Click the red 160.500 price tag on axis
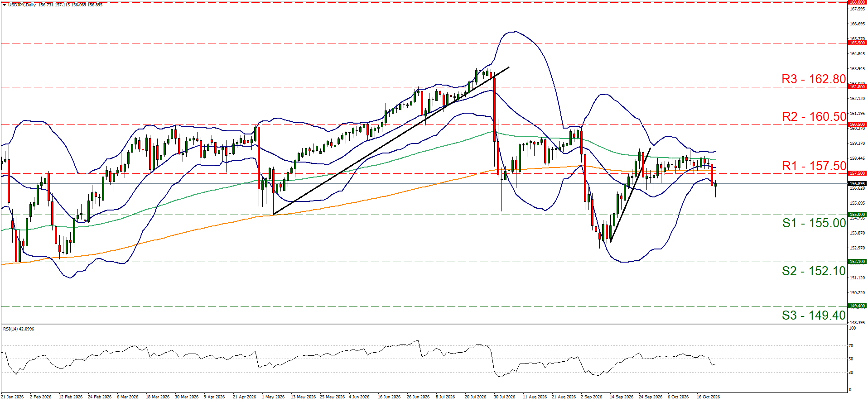Screen dimensions: 868x402 pos(857,124)
